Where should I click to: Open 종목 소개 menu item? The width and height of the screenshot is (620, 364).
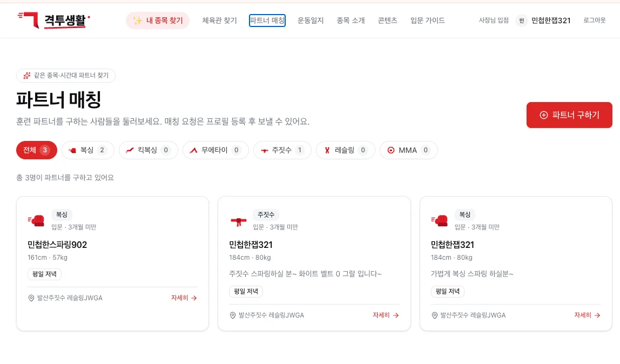coord(351,21)
